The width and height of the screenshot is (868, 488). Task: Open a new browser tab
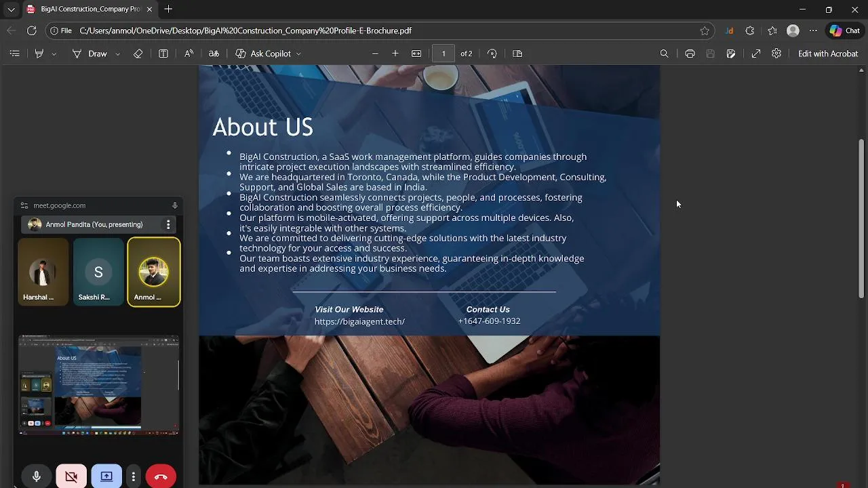pyautogui.click(x=168, y=9)
